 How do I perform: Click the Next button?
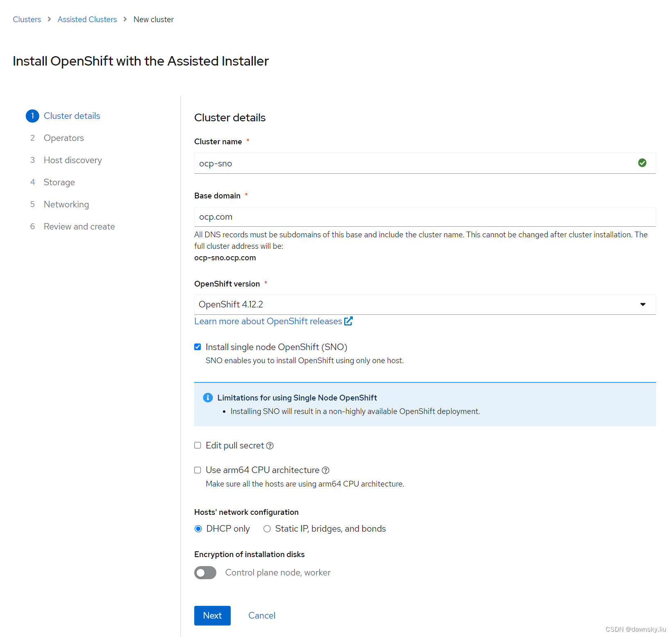point(212,616)
